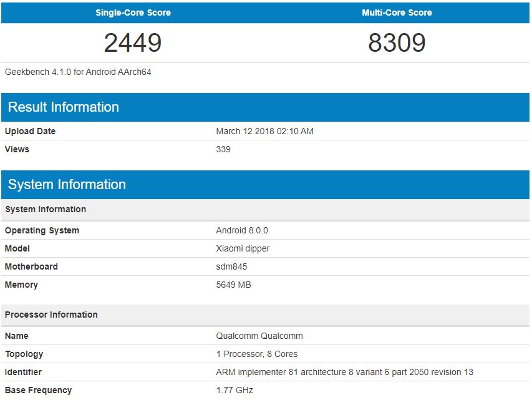Select the multi-core score value 8309
Viewport: 532px width, 405px height.
click(397, 43)
